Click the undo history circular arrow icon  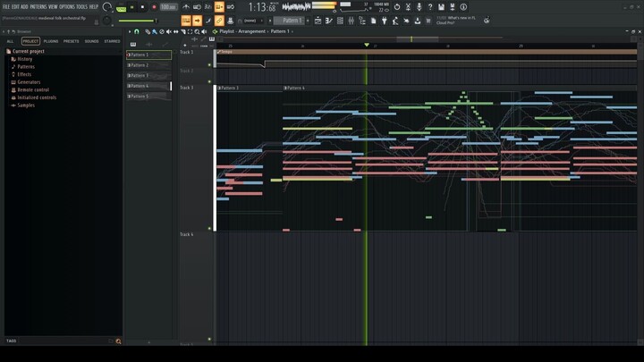(x=397, y=7)
